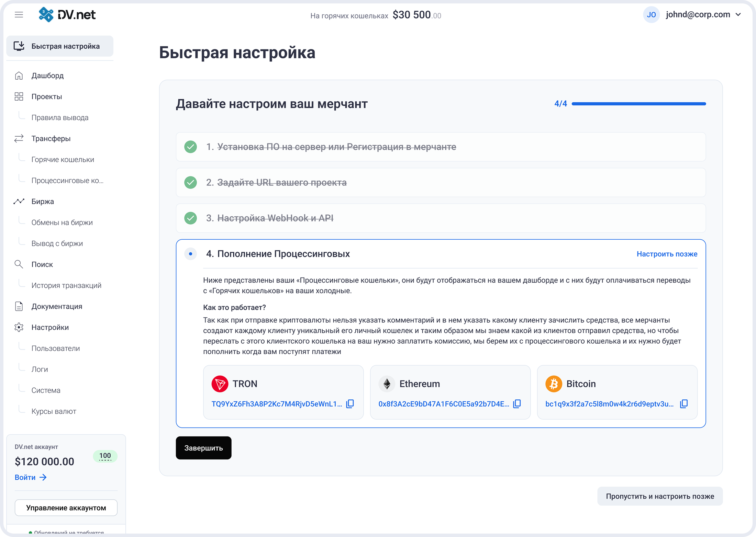This screenshot has width=756, height=537.
Task: Open Горячие кошельки under Проекты
Action: (63, 159)
